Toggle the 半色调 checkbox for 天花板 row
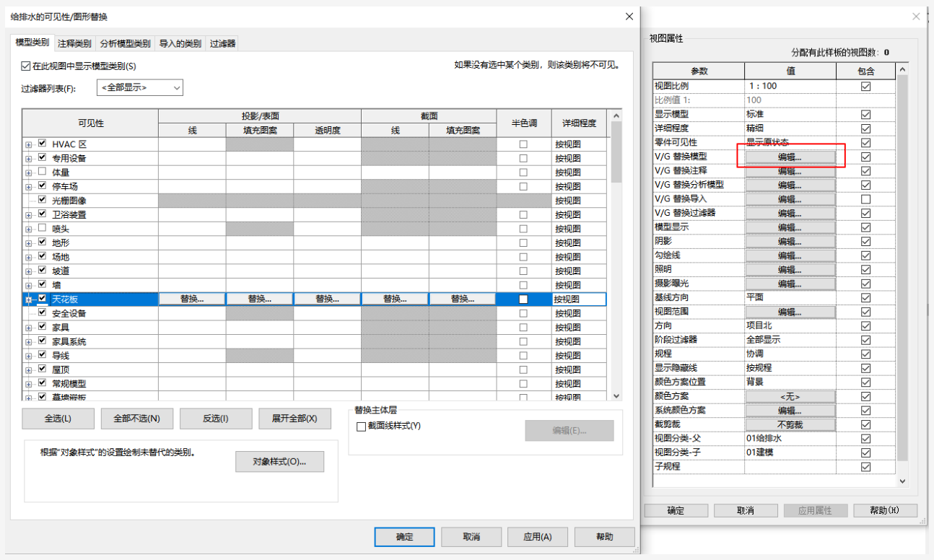The height and width of the screenshot is (560, 934). (x=523, y=299)
